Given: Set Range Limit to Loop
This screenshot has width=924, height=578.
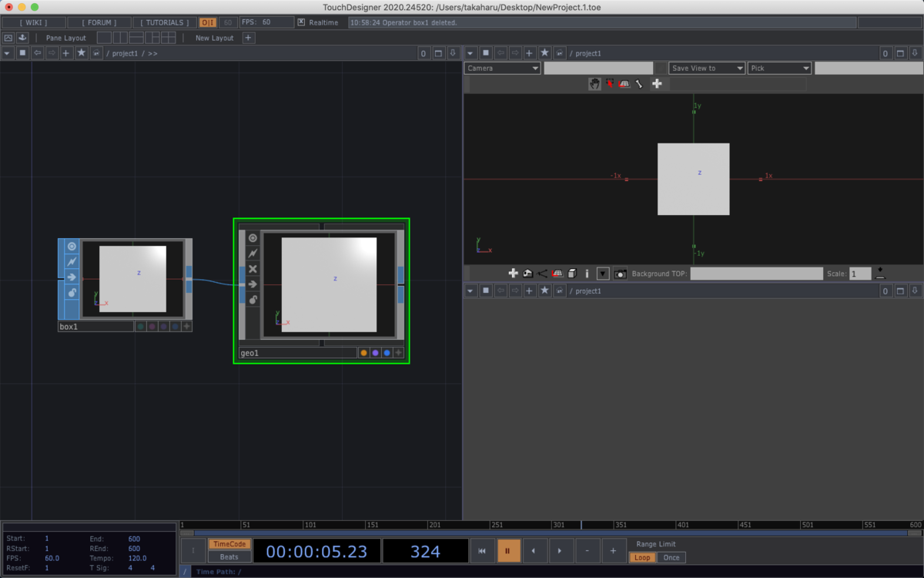Looking at the screenshot, I should (642, 557).
